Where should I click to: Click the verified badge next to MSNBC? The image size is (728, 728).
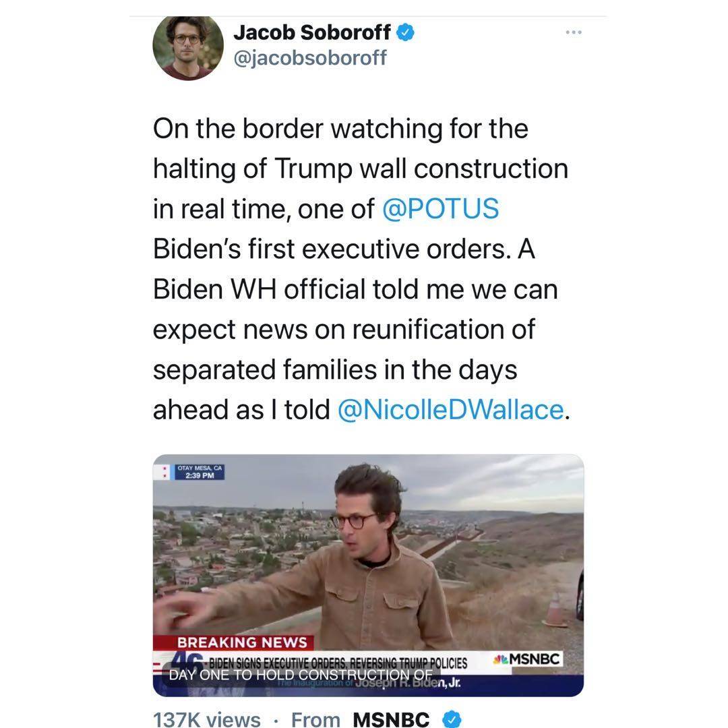(x=452, y=719)
